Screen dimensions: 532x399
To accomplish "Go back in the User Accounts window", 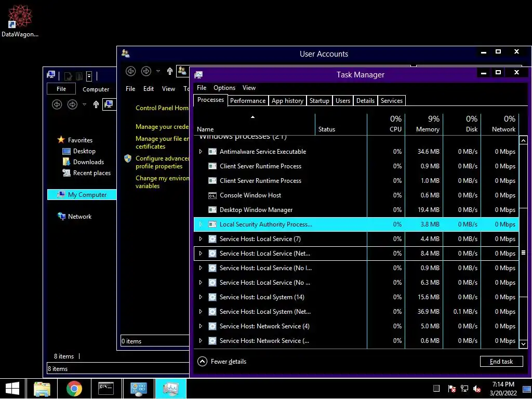I will 130,71.
